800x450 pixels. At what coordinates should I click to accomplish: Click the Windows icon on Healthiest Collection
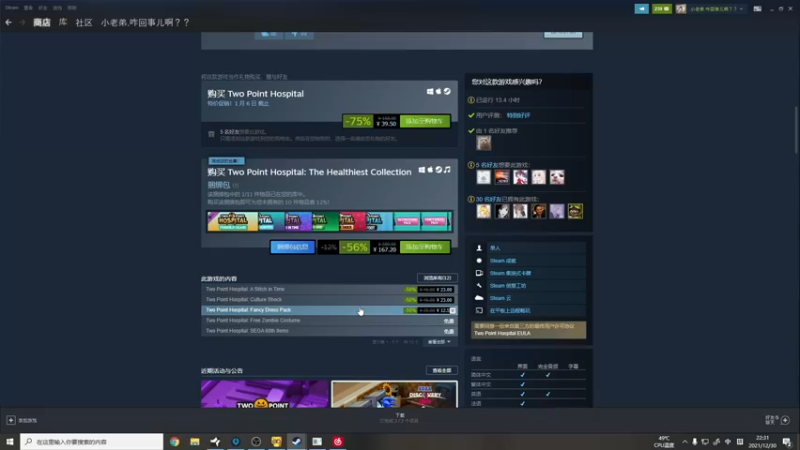coord(422,170)
